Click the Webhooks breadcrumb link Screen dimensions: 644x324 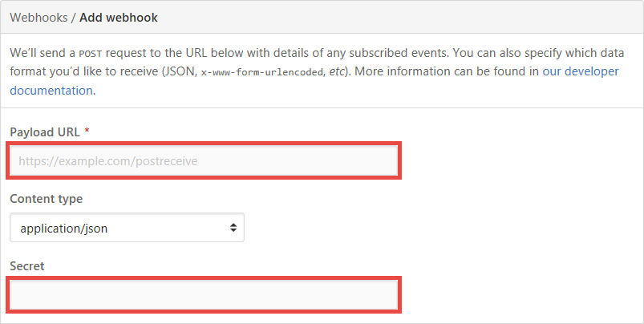tap(38, 17)
